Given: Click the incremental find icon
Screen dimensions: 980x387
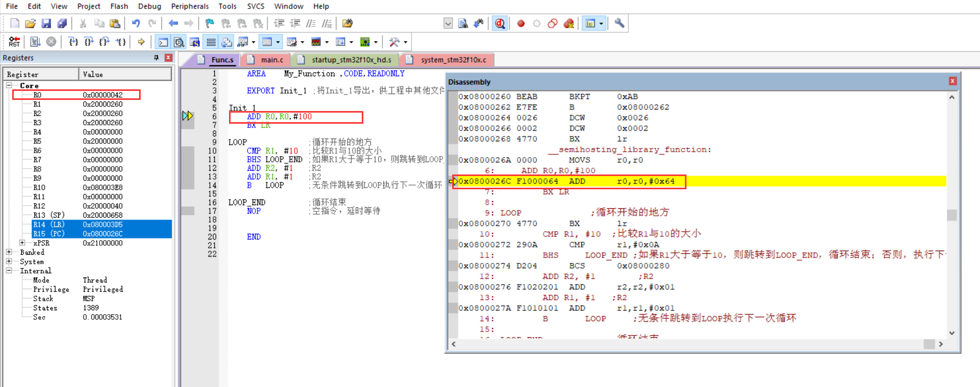Looking at the screenshot, I should coord(479,23).
